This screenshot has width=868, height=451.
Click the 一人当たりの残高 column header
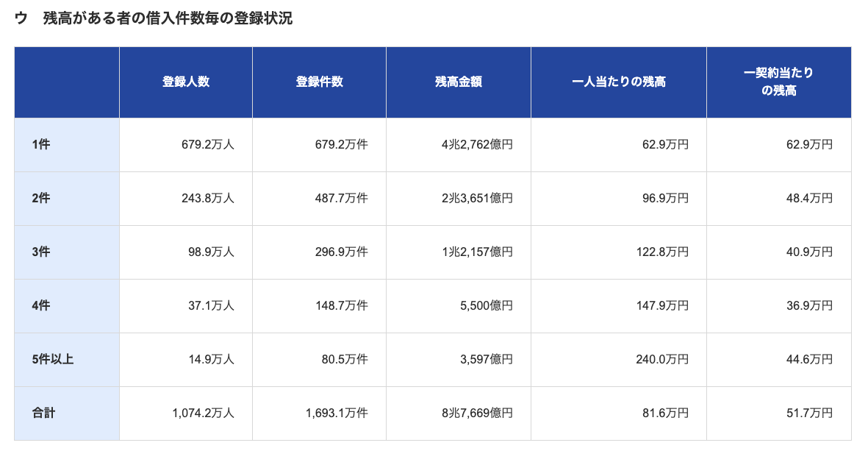point(619,82)
